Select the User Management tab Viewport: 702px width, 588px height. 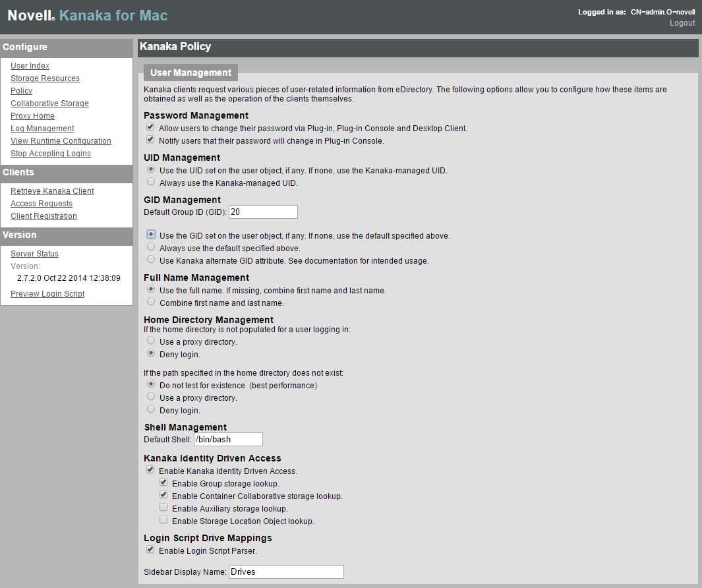tap(190, 73)
